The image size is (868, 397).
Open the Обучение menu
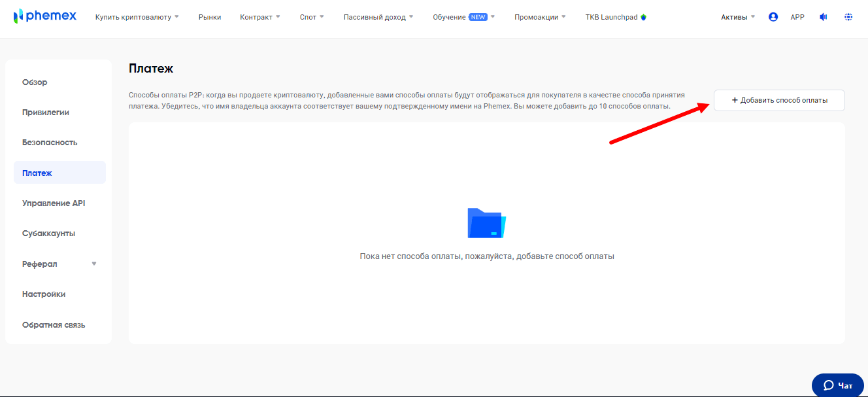coord(463,17)
